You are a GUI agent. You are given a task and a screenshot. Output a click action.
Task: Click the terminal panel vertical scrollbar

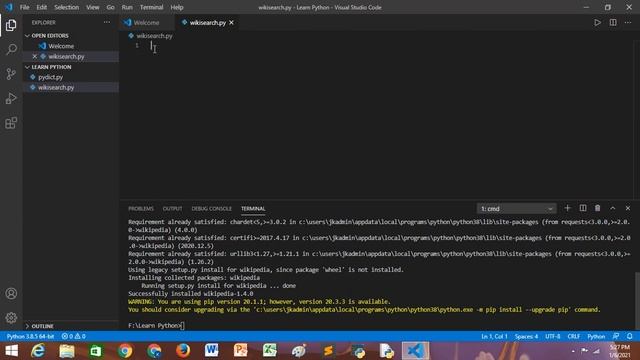(637, 300)
